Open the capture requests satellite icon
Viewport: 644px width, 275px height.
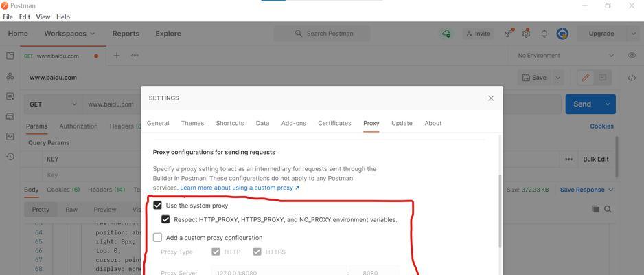pyautogui.click(x=509, y=33)
